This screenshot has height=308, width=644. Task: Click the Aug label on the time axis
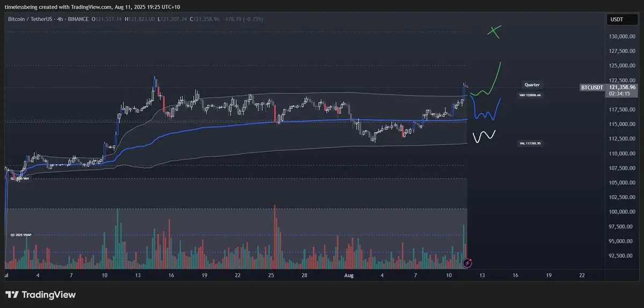(349, 275)
